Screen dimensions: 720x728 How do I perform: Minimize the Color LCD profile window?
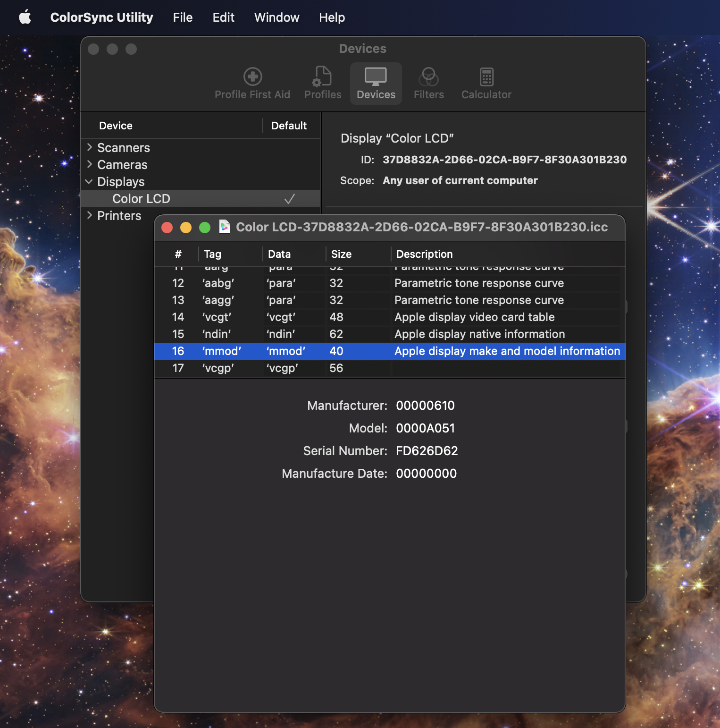(186, 228)
